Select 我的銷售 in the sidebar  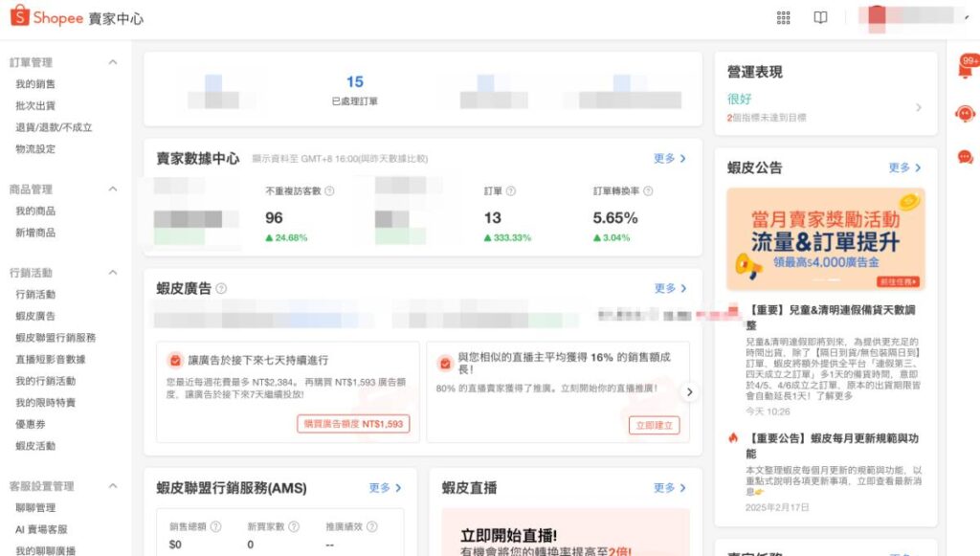35,84
